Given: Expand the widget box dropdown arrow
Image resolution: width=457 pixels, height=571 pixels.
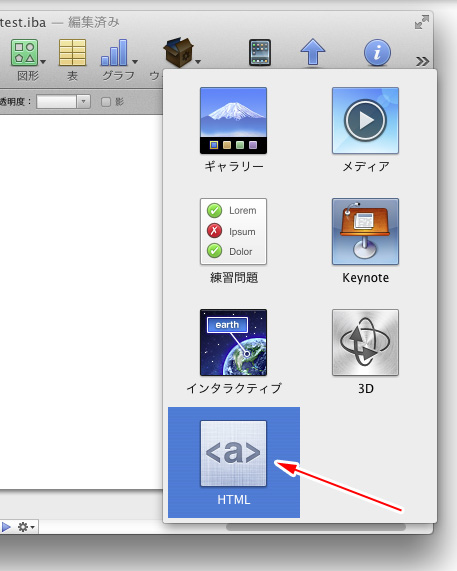Looking at the screenshot, I should tap(198, 62).
